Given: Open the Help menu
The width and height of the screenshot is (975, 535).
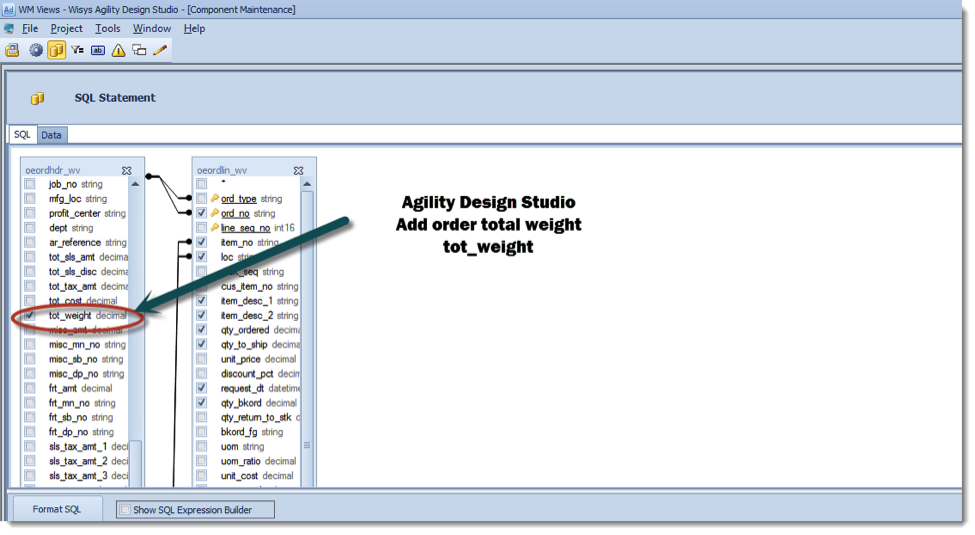Looking at the screenshot, I should coord(194,29).
